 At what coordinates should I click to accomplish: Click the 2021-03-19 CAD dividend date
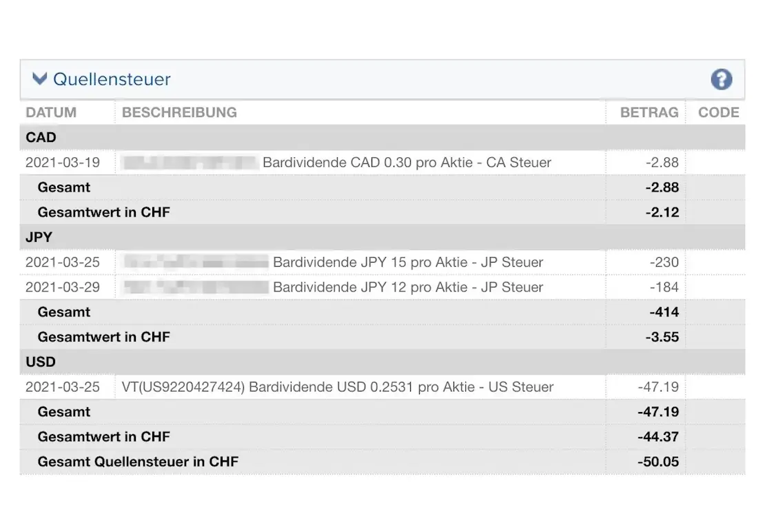pyautogui.click(x=63, y=163)
